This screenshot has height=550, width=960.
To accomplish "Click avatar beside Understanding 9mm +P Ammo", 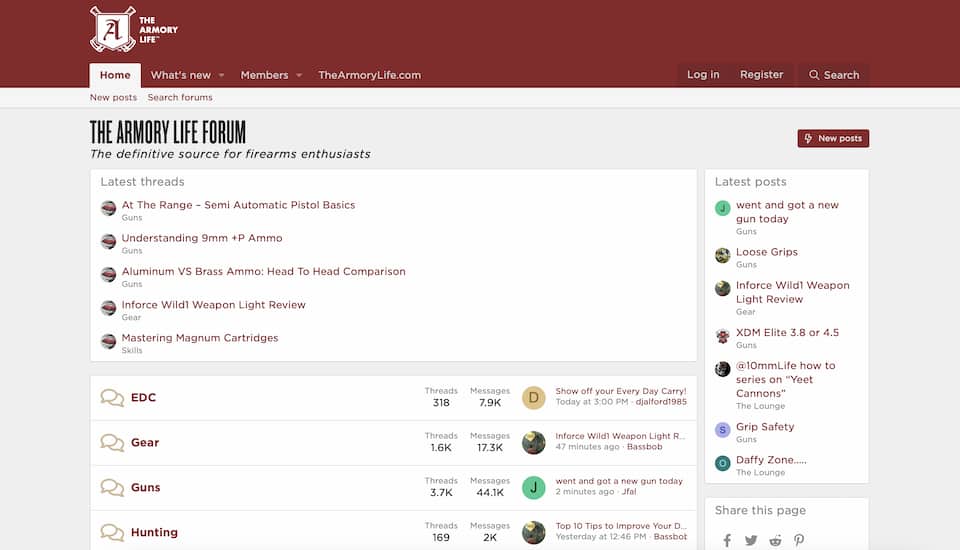I will (108, 242).
